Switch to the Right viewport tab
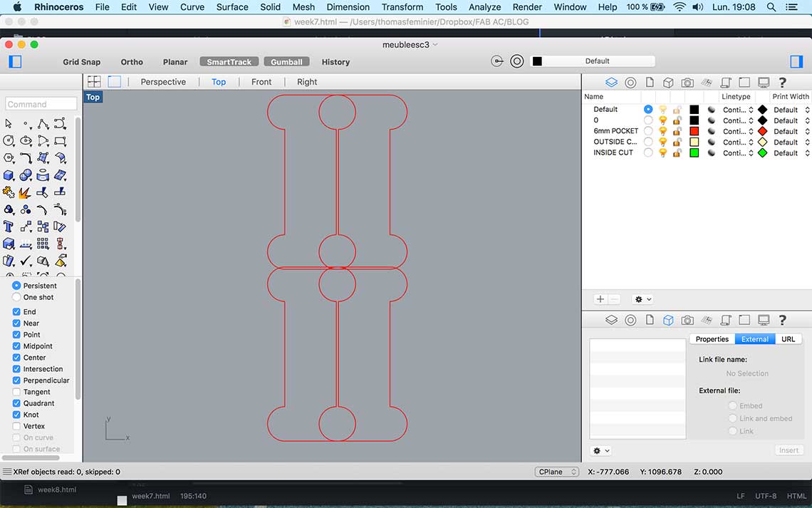 [x=306, y=82]
